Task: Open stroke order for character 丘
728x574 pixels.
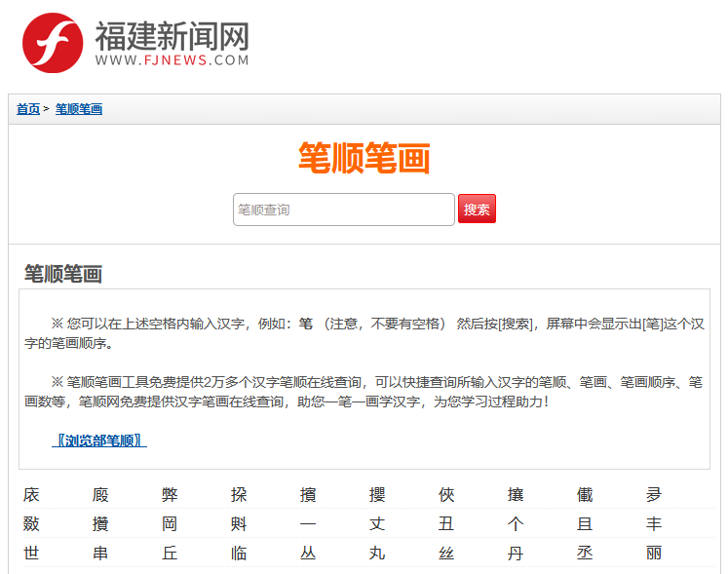Action: pyautogui.click(x=170, y=554)
